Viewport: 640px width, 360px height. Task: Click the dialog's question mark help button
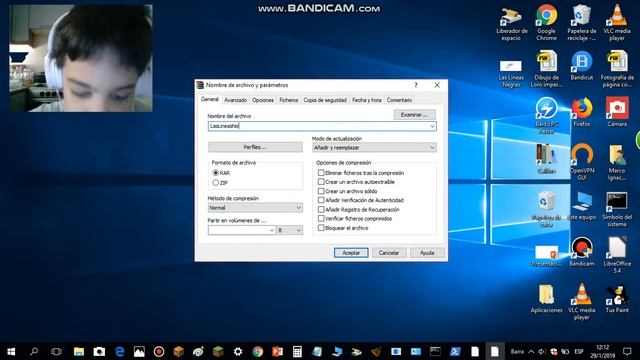point(416,85)
